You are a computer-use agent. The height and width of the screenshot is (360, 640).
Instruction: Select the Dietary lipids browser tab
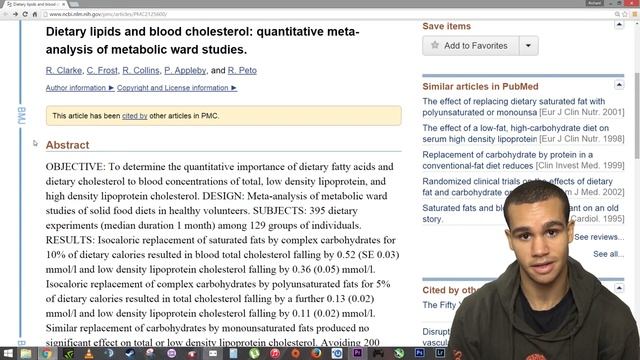[x=35, y=4]
